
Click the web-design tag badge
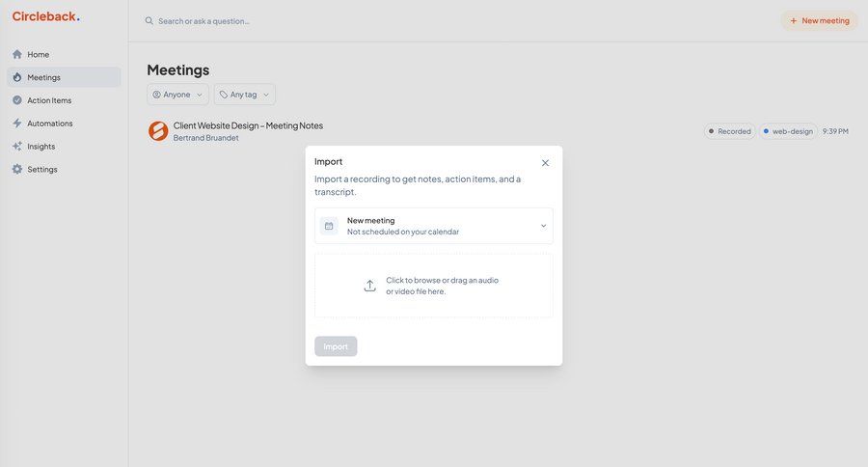coord(787,131)
